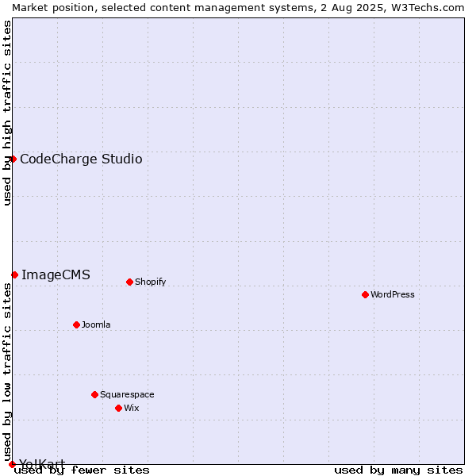
Task: Click the 'Shopify' label
Action: 150,282
